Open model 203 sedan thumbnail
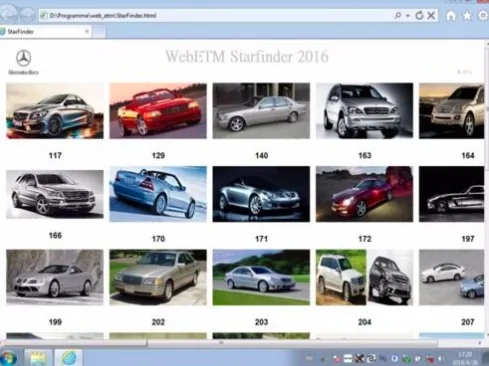This screenshot has height=366, width=489. pos(261,277)
